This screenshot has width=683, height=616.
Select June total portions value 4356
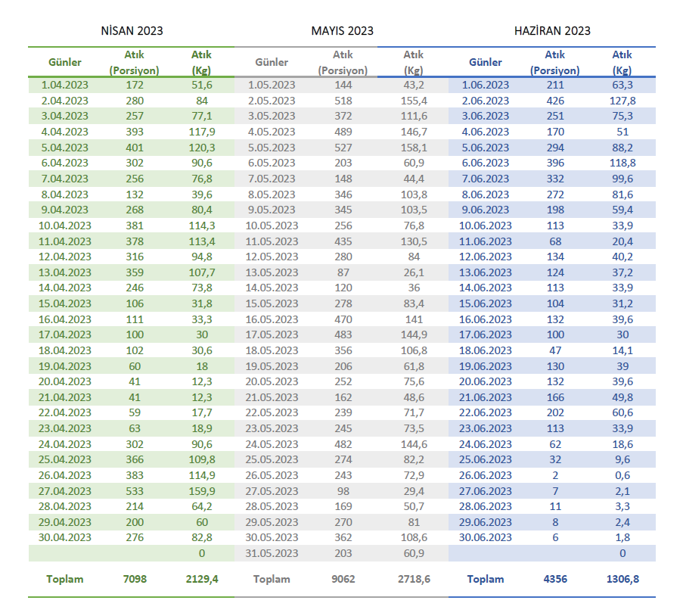click(x=555, y=579)
